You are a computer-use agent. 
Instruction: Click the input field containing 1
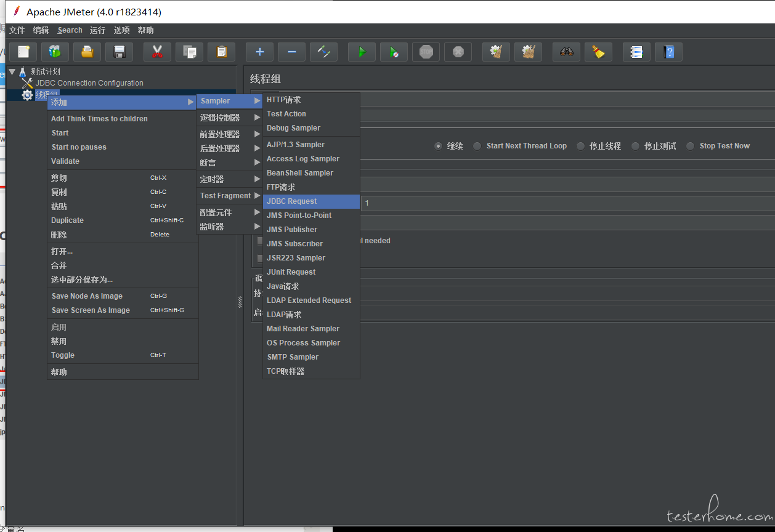[x=567, y=203]
